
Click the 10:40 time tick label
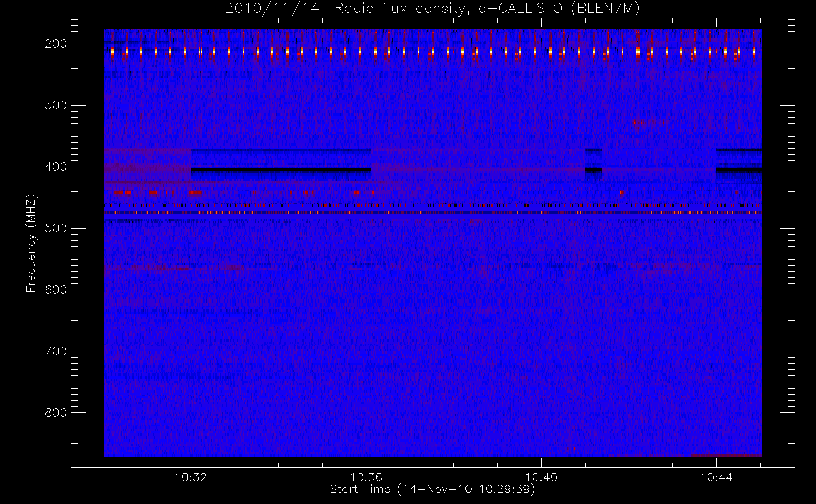[x=541, y=477]
